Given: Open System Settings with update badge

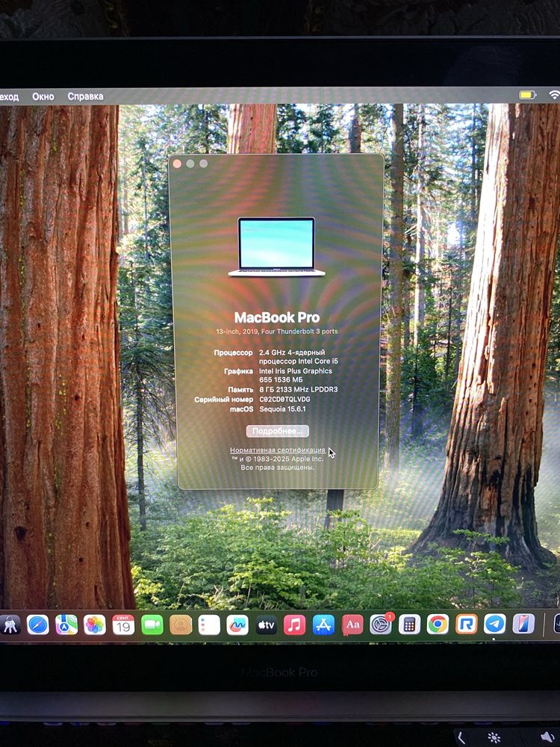Looking at the screenshot, I should (x=381, y=624).
